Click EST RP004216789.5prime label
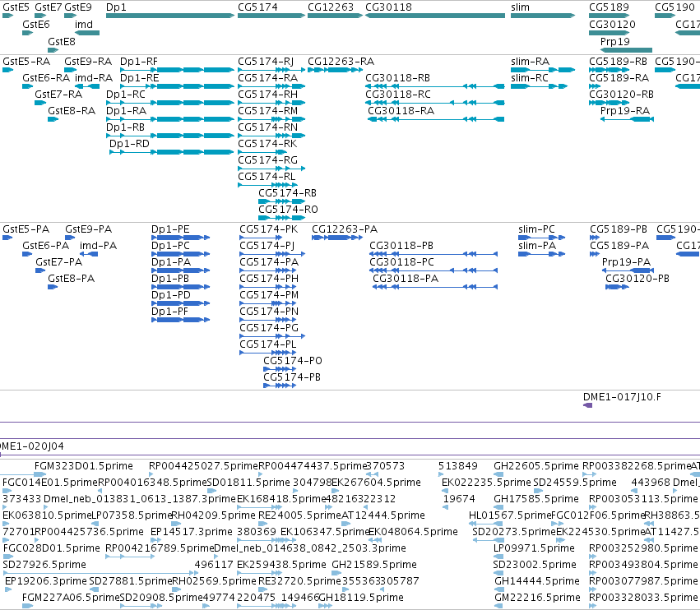The width and height of the screenshot is (700, 610). click(x=160, y=548)
